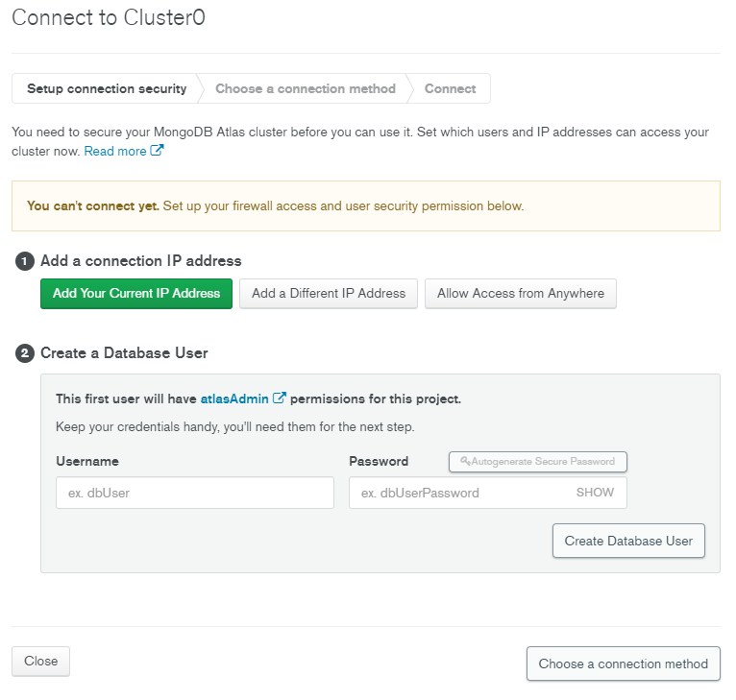The width and height of the screenshot is (736, 700).
Task: Follow the atlasAdmin permissions link
Action: 235,398
